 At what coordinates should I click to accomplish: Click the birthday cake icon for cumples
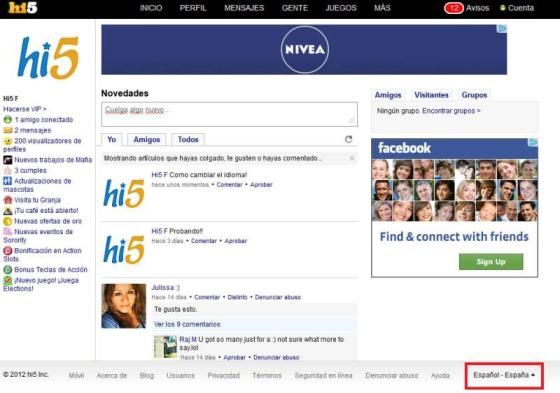pos(8,170)
